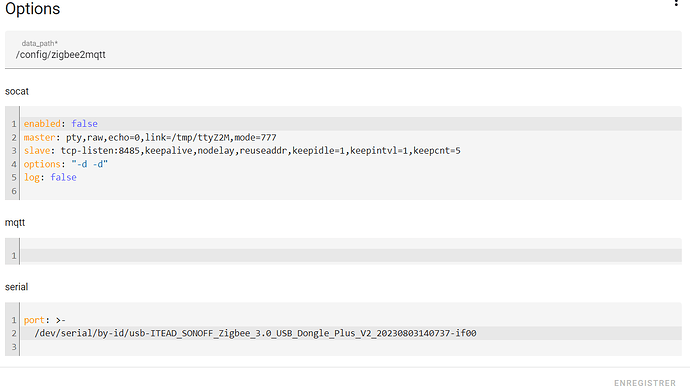690x392 pixels.
Task: Click the word false after enabled
Action: pyautogui.click(x=84, y=124)
